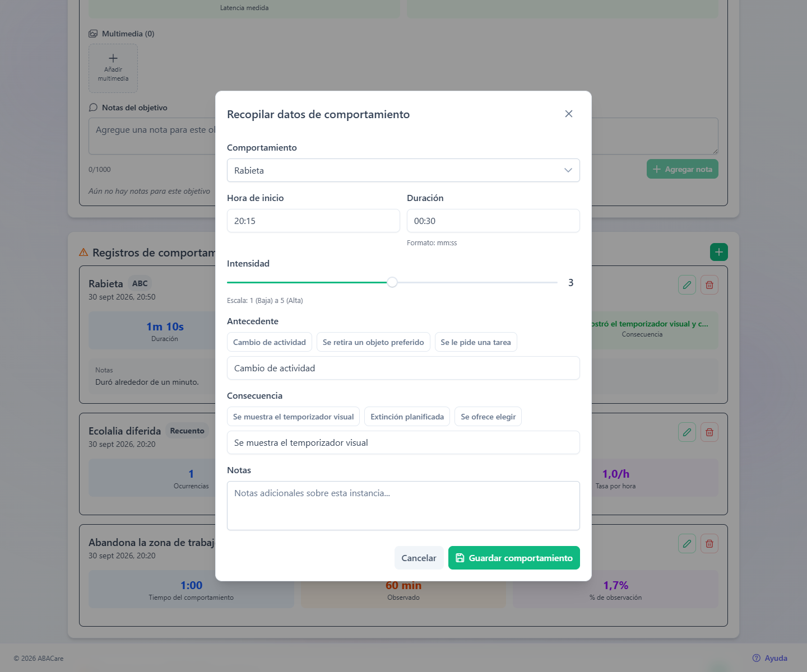This screenshot has width=807, height=672.
Task: Pick consequence 'Se ofrece elegir'
Action: [x=488, y=417]
